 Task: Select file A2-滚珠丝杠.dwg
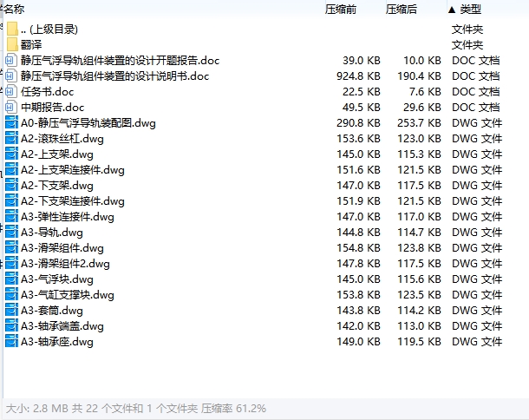tap(62, 139)
